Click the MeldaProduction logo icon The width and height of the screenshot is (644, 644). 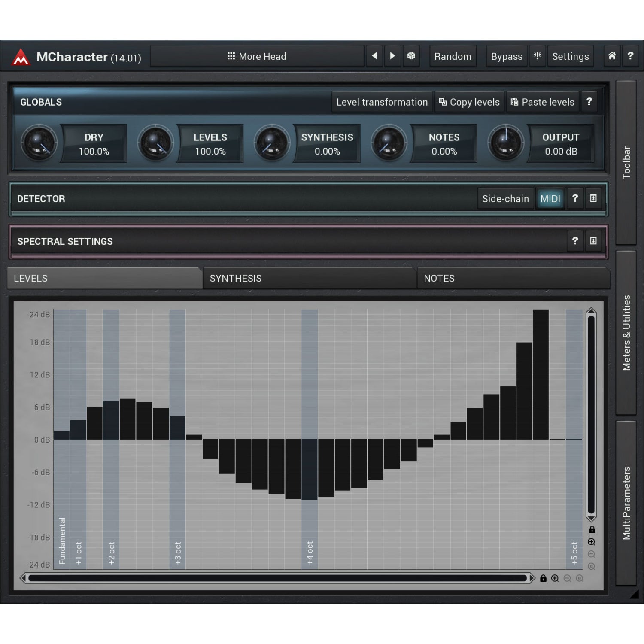21,57
